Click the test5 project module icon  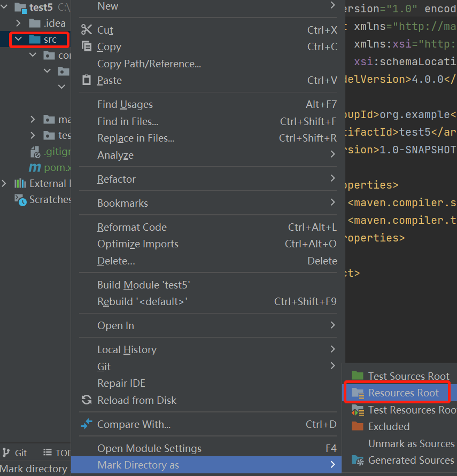(20, 7)
